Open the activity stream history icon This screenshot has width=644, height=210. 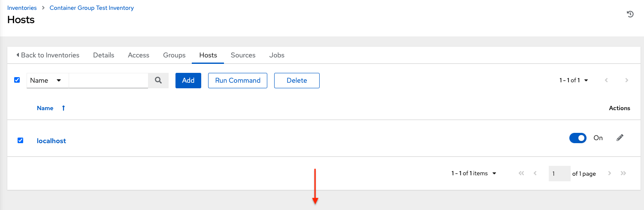point(630,14)
